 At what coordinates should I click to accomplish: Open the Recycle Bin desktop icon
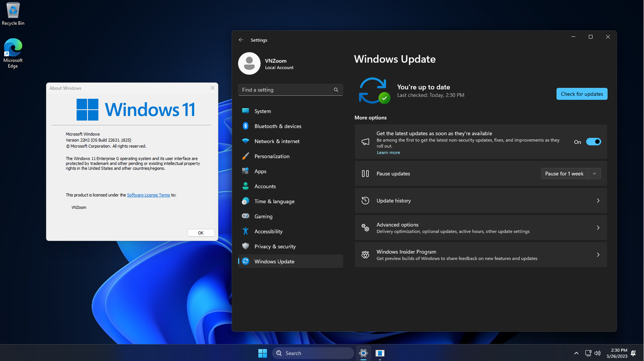click(x=13, y=14)
